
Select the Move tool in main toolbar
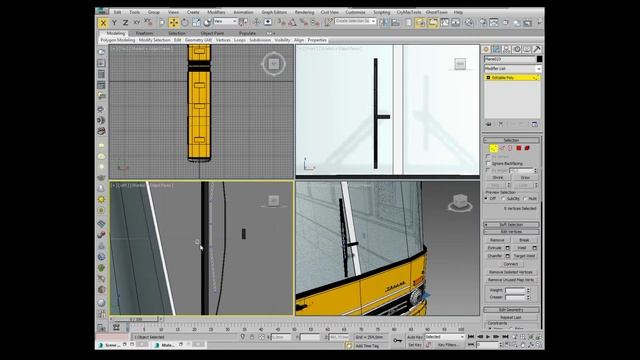tap(173, 22)
